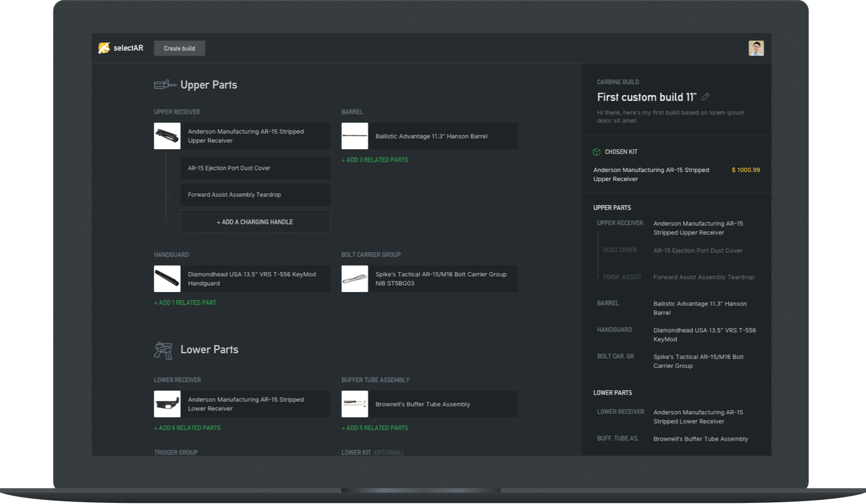Click the Trigger Group section label
The width and height of the screenshot is (866, 504).
(176, 452)
